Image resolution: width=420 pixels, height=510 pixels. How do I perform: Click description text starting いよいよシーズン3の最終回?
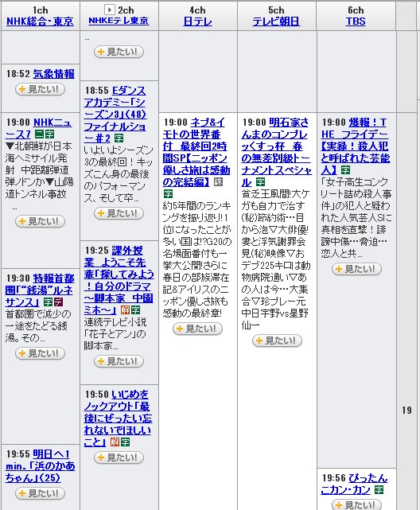point(119,174)
